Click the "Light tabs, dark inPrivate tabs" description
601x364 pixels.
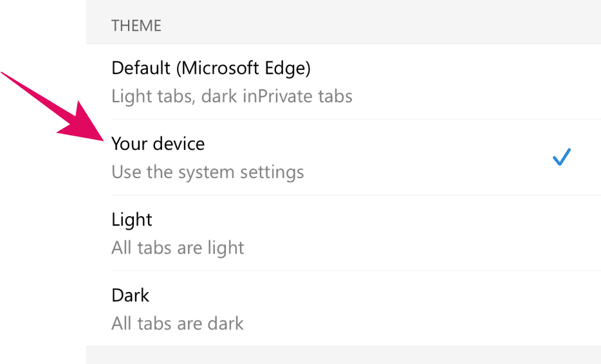(232, 97)
